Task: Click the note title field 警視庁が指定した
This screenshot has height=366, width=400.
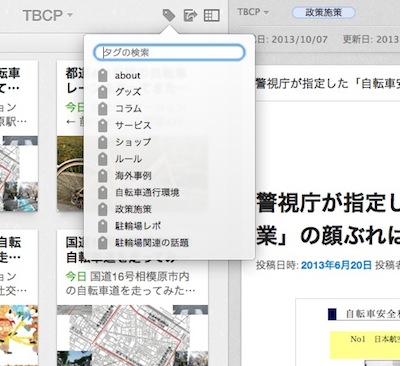Action: click(x=328, y=83)
